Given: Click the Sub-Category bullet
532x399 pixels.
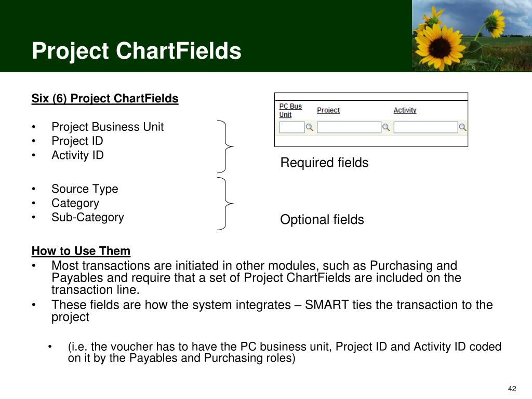Looking at the screenshot, I should [88, 218].
